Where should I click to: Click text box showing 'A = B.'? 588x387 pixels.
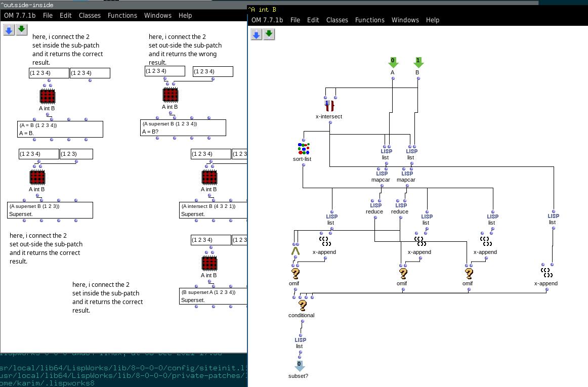coord(60,129)
